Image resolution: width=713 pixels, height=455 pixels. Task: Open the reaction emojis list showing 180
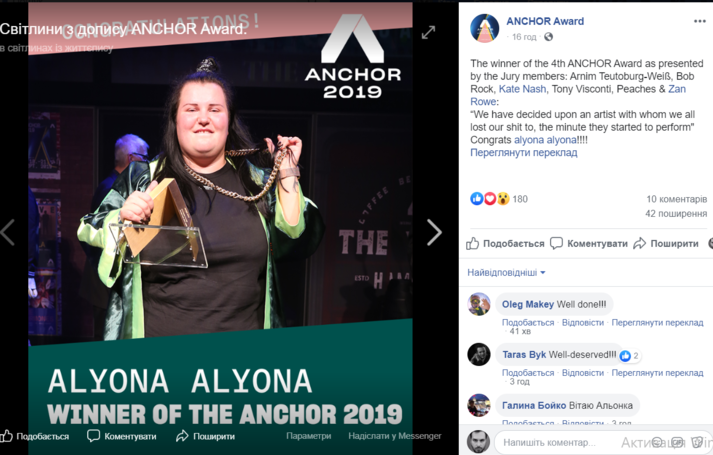point(498,199)
